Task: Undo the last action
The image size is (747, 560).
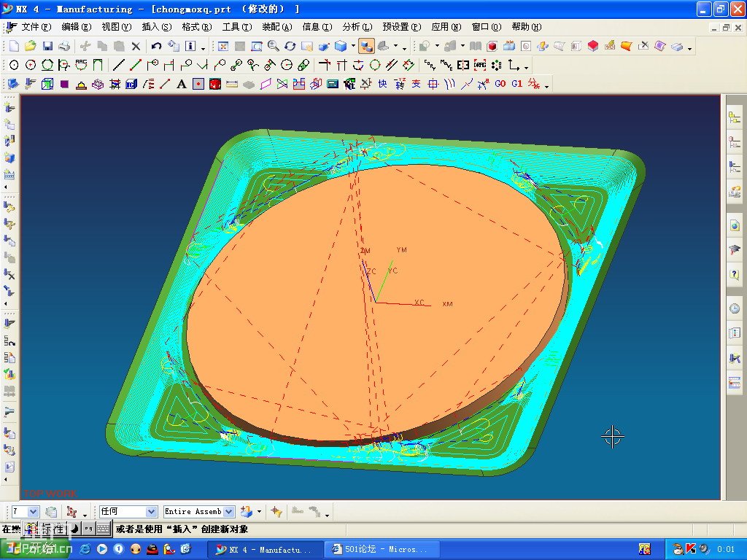Action: [156, 46]
